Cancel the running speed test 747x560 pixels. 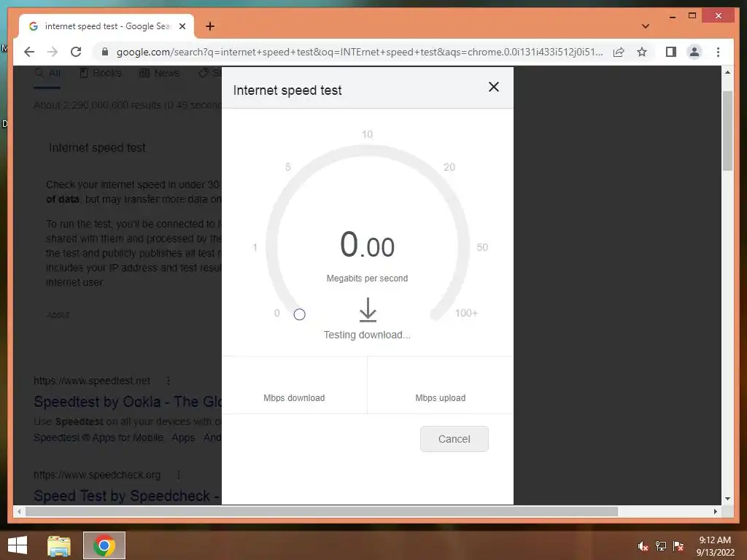tap(454, 438)
